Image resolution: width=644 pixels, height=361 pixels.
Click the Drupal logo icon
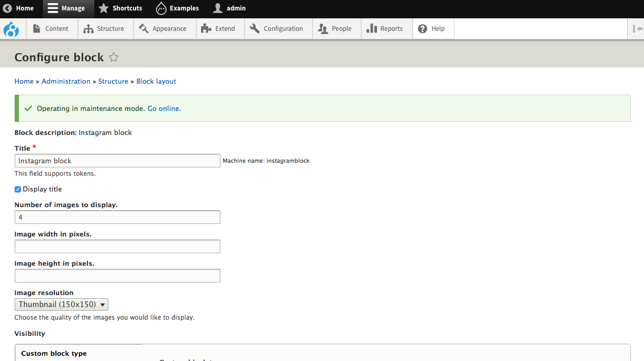[x=11, y=29]
